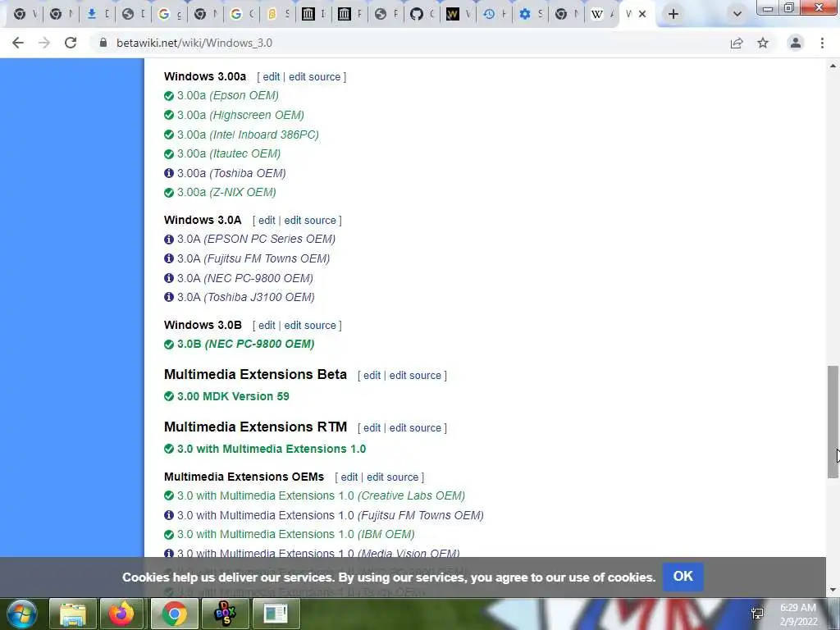This screenshot has height=630, width=840.
Task: Click the network tray icon
Action: (757, 614)
